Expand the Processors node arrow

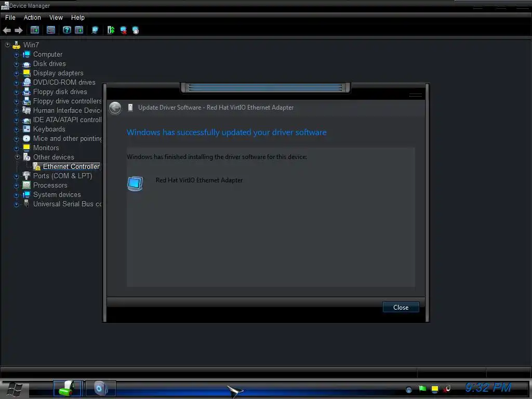click(16, 185)
